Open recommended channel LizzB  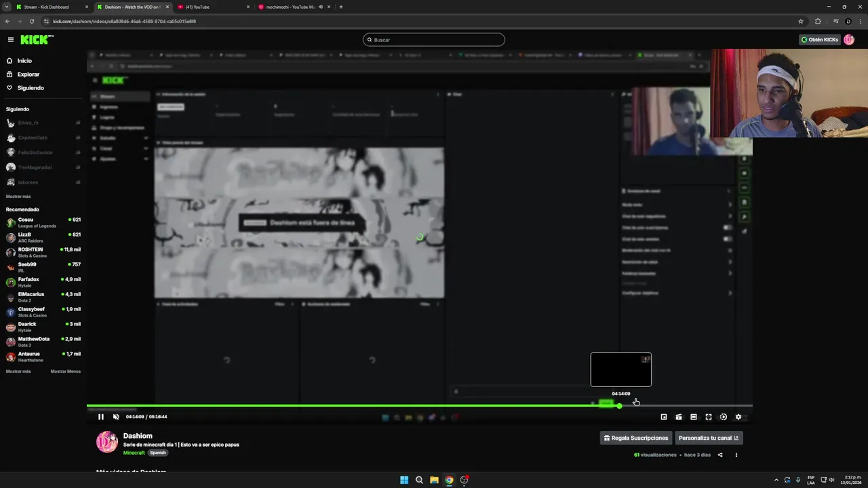coord(43,237)
